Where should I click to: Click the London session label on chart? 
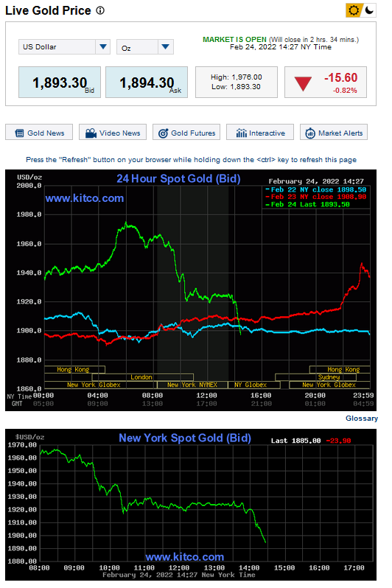142,377
